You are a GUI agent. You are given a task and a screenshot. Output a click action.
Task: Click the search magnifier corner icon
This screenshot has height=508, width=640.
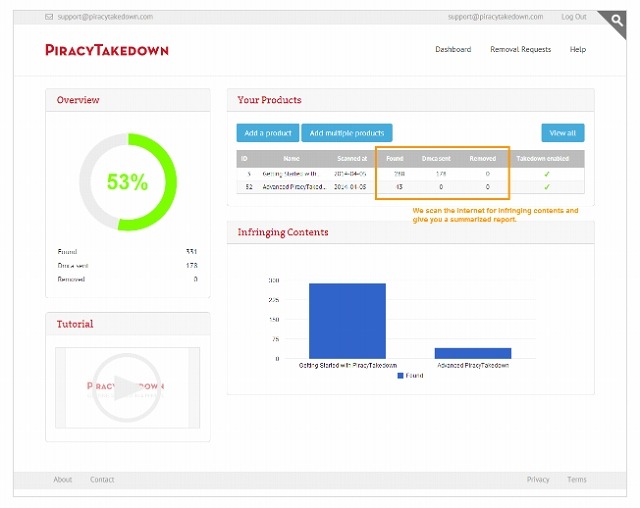pos(613,20)
